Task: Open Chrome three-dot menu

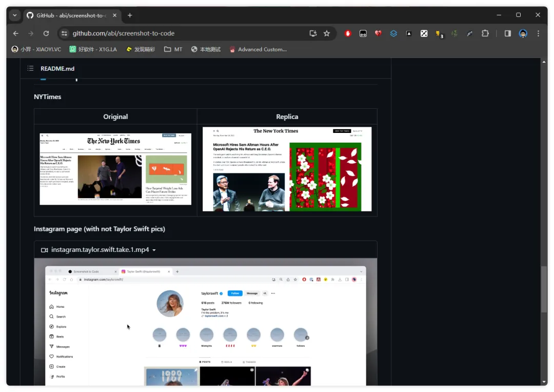Action: tap(538, 33)
